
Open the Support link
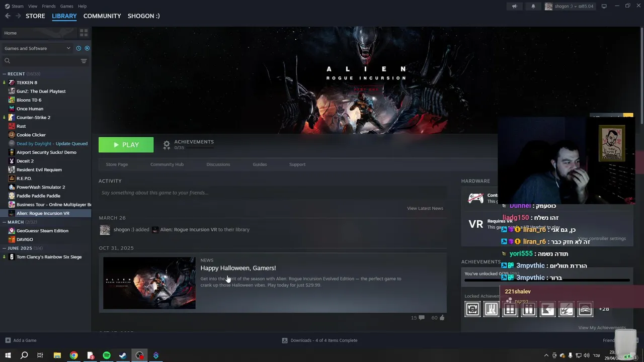click(297, 164)
